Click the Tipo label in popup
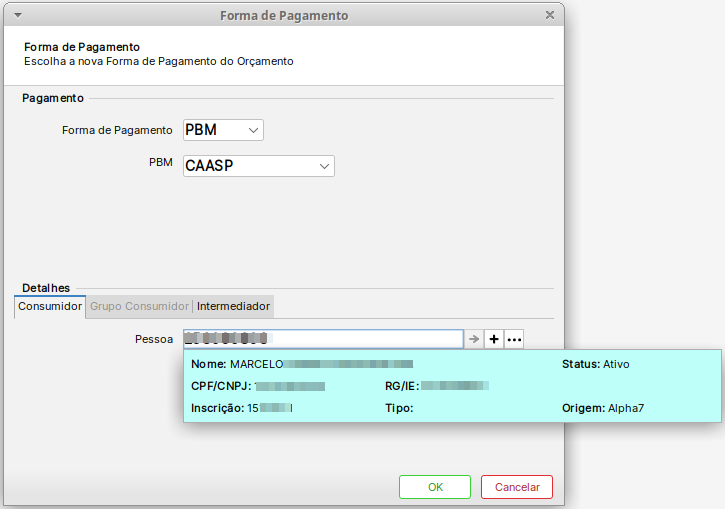The image size is (725, 509). tap(399, 408)
